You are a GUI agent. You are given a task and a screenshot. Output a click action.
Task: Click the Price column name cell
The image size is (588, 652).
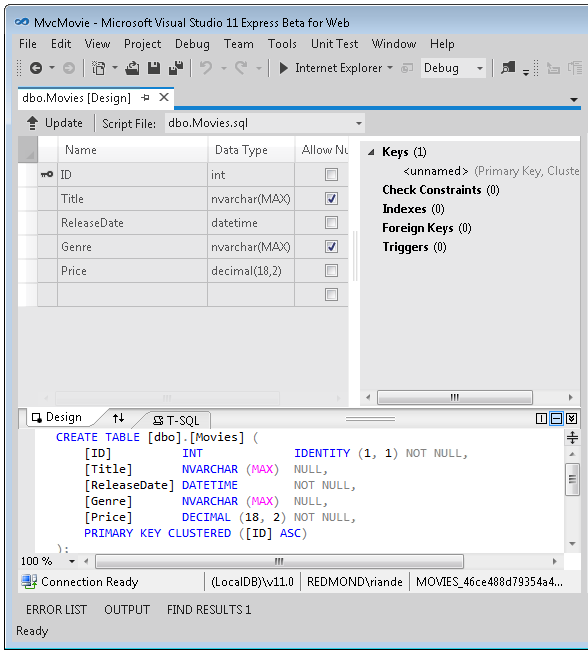pyautogui.click(x=132, y=271)
